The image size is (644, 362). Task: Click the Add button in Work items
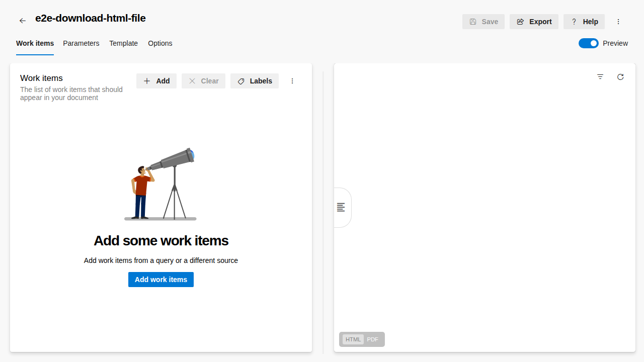click(156, 81)
